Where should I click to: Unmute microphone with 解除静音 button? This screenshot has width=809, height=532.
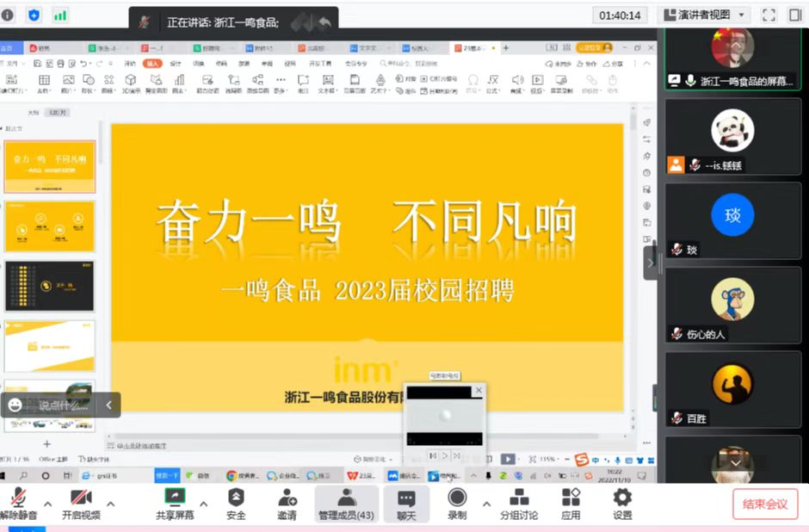coord(19,503)
